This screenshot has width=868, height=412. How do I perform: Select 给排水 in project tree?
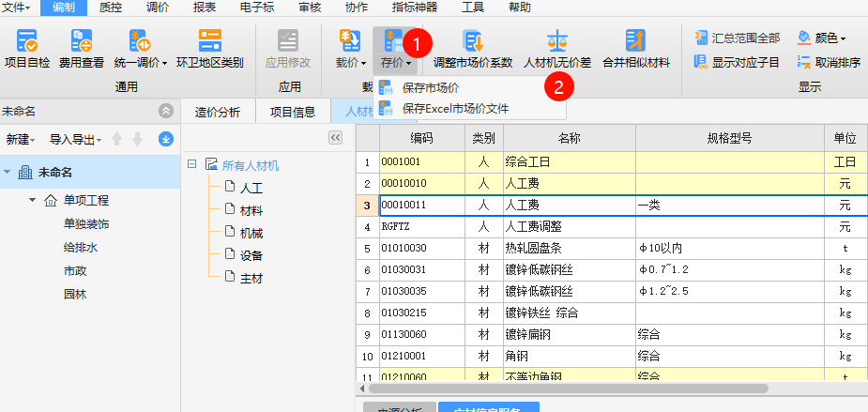81,247
